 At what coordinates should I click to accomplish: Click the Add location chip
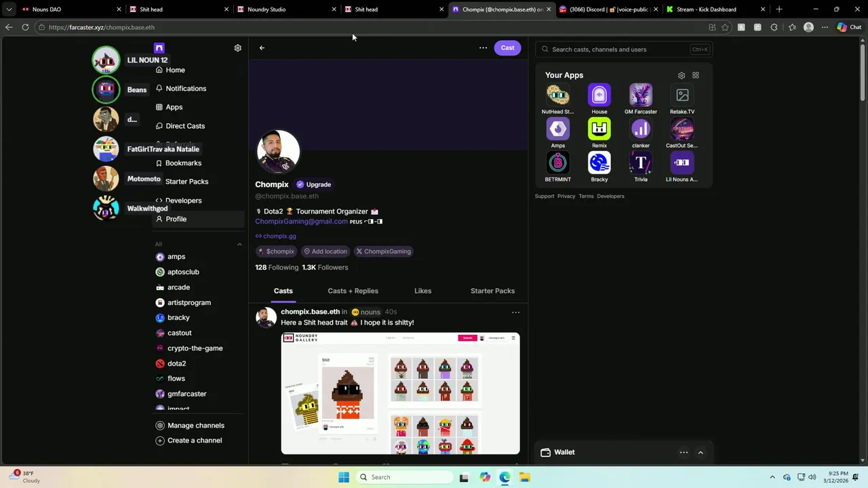pyautogui.click(x=325, y=251)
